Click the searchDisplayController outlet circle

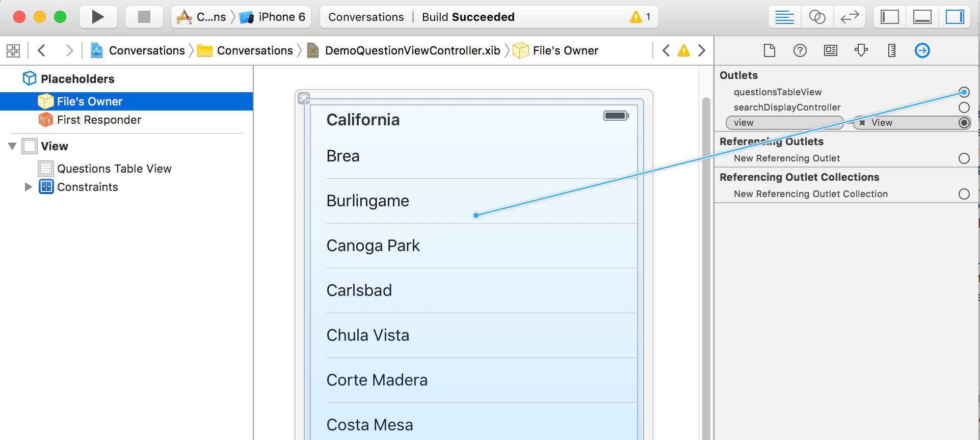964,107
